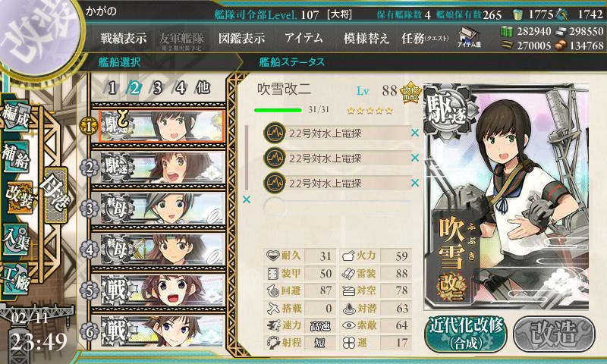Image resolution: width=607 pixels, height=364 pixels.
Task: Switch to the 他 (other) ships tab
Action: pos(203,88)
